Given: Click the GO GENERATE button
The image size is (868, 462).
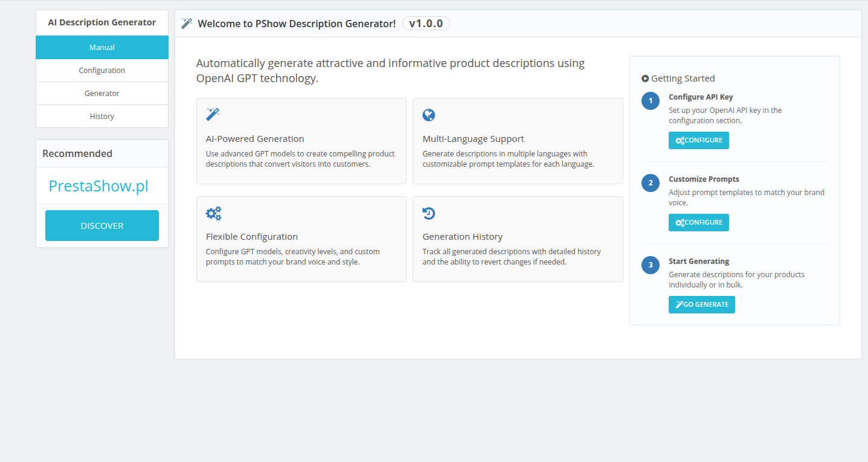Looking at the screenshot, I should [x=702, y=304].
